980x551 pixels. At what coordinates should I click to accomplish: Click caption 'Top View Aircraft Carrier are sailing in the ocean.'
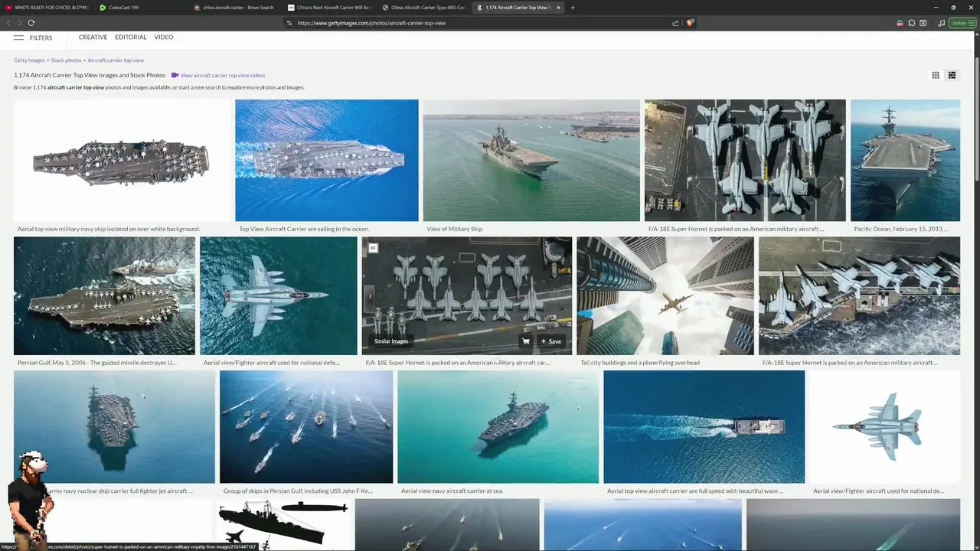[304, 229]
